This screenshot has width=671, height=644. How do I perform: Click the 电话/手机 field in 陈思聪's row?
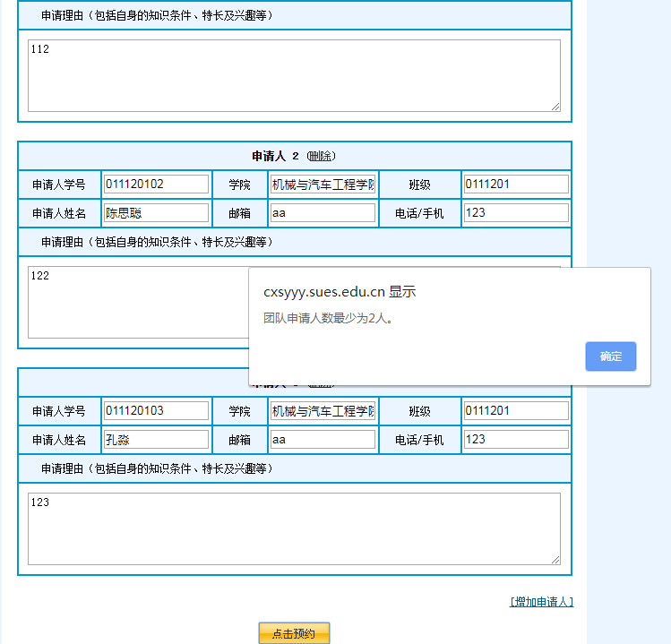click(516, 213)
